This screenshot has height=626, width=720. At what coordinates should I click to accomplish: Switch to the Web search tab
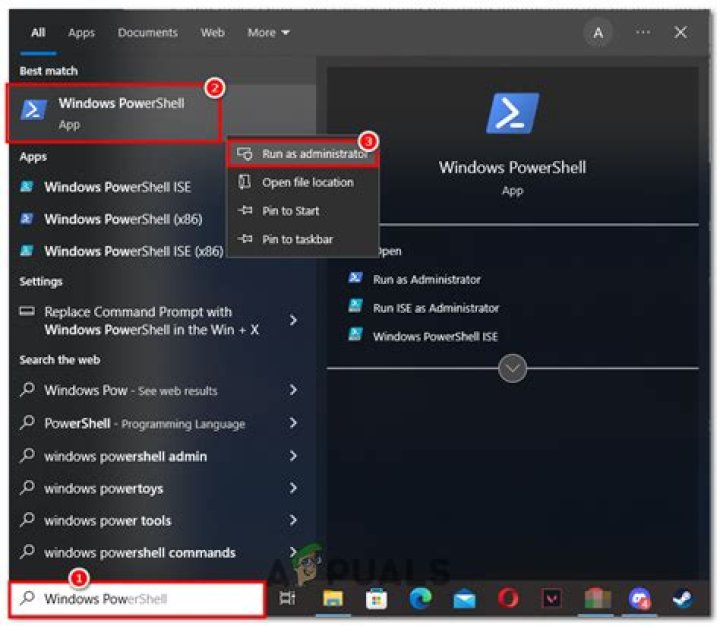213,33
